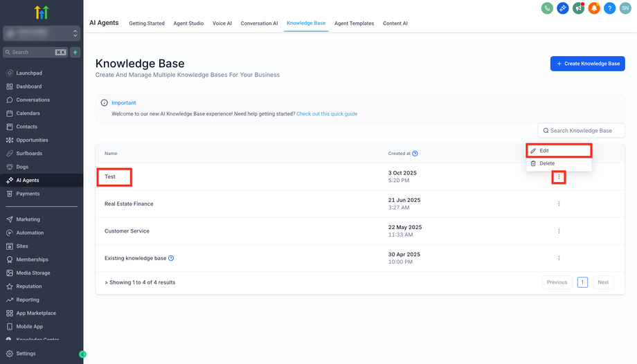This screenshot has width=637, height=364.
Task: Click the green lightning quick actions icon
Action: pos(75,52)
